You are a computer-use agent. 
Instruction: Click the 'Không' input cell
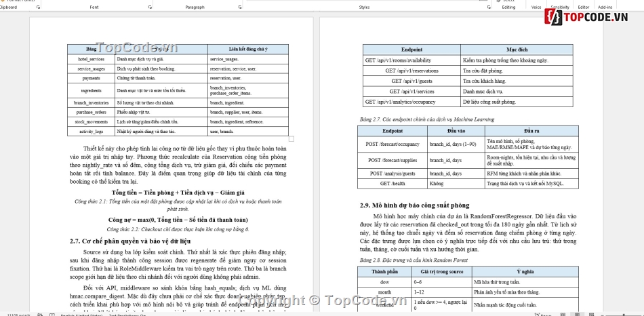456,184
